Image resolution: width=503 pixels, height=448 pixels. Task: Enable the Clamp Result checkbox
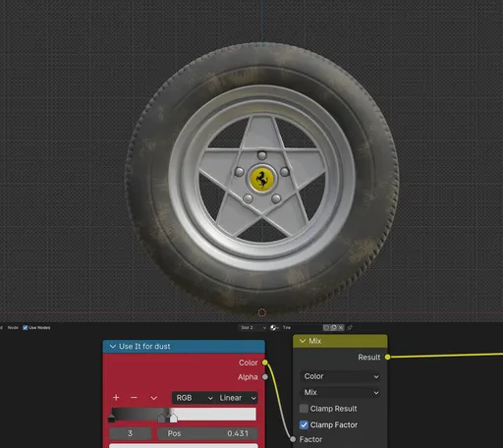304,409
